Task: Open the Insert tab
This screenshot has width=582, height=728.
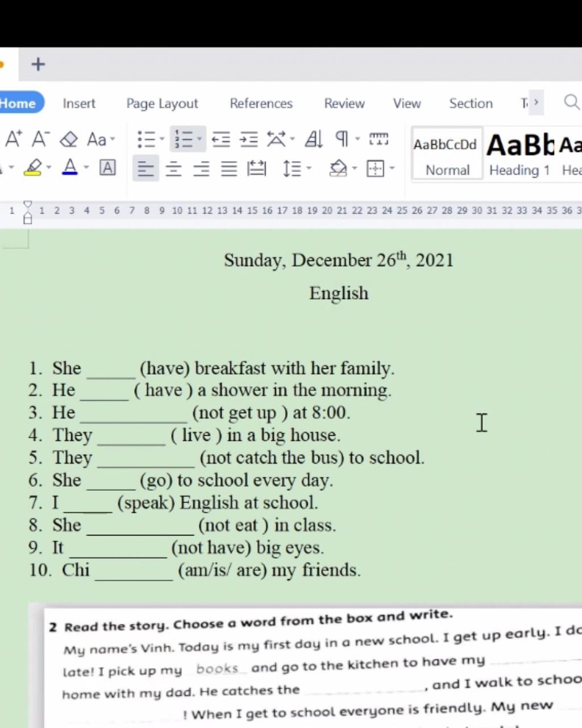Action: (x=79, y=104)
